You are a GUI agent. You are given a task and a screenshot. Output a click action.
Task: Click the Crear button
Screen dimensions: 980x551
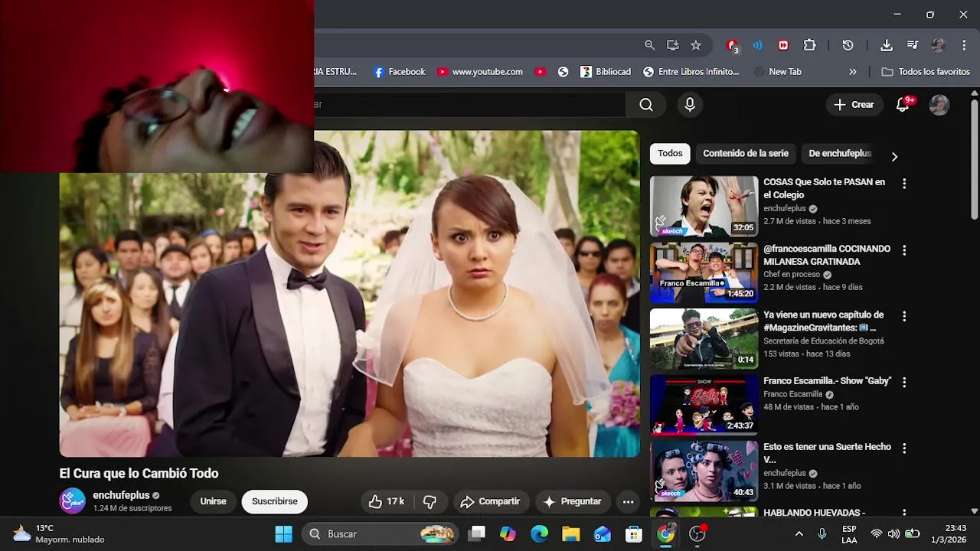pos(854,105)
